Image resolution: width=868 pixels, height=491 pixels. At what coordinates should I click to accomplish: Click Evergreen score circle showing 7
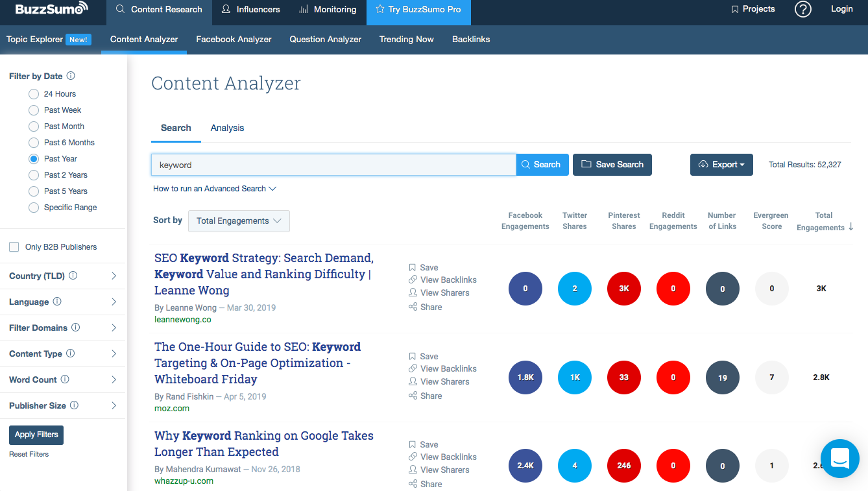[x=772, y=377]
